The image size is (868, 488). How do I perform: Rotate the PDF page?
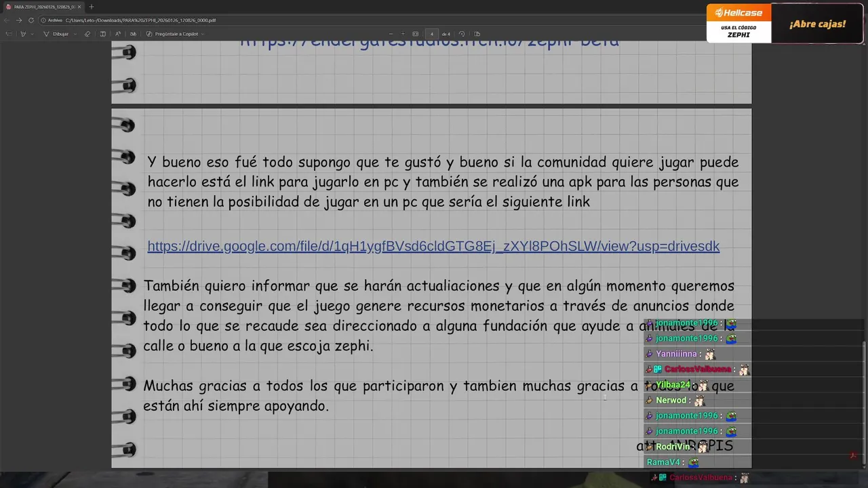[x=462, y=34]
